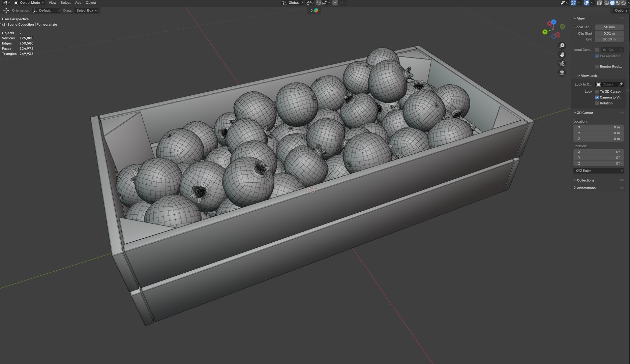
Task: Toggle X-ray view mode
Action: click(599, 3)
